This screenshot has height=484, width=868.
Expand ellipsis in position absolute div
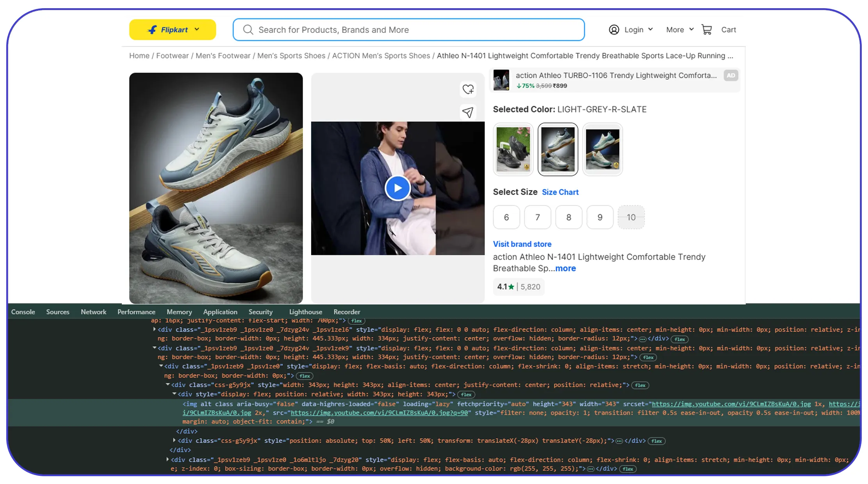[x=619, y=441]
